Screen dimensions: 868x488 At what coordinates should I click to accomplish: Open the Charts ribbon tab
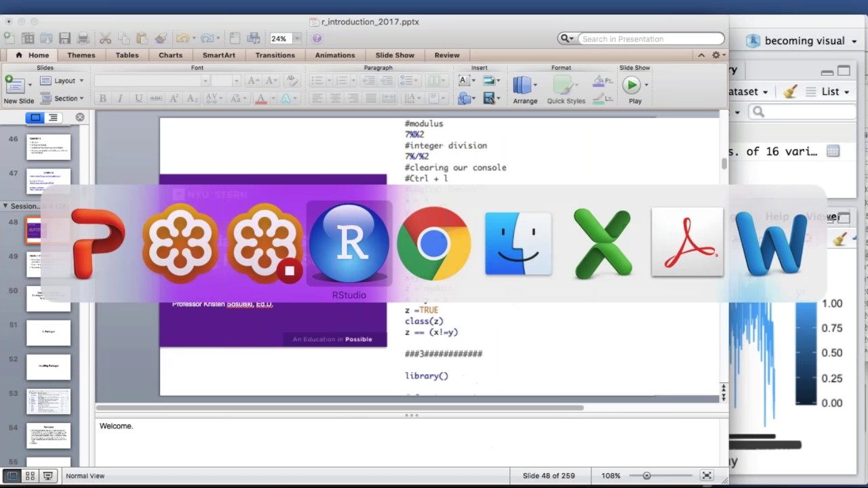pyautogui.click(x=170, y=55)
